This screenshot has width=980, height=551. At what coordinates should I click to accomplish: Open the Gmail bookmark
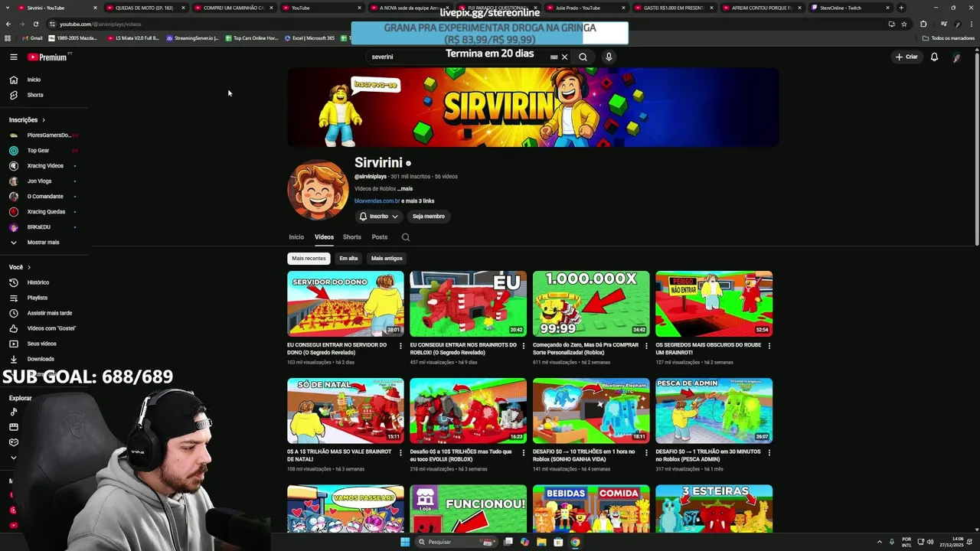pos(32,38)
